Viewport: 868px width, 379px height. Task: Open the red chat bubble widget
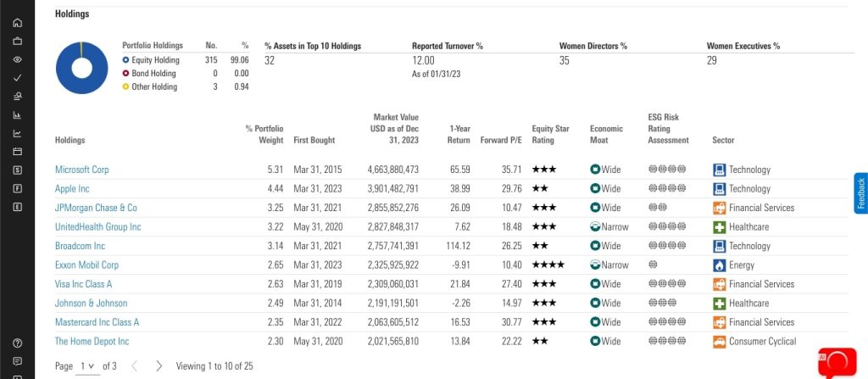coord(836,362)
